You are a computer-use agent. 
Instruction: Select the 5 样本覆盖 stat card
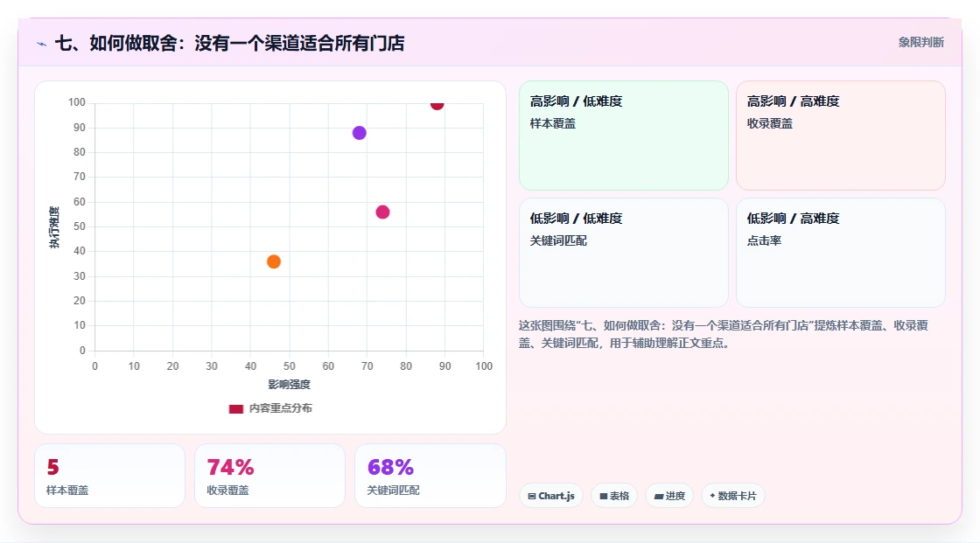click(x=110, y=477)
